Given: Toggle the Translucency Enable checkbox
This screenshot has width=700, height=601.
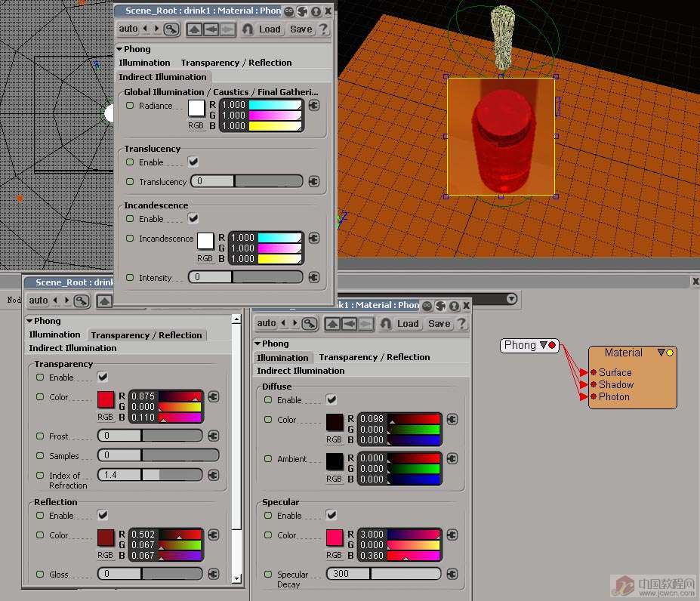Looking at the screenshot, I should [x=193, y=162].
